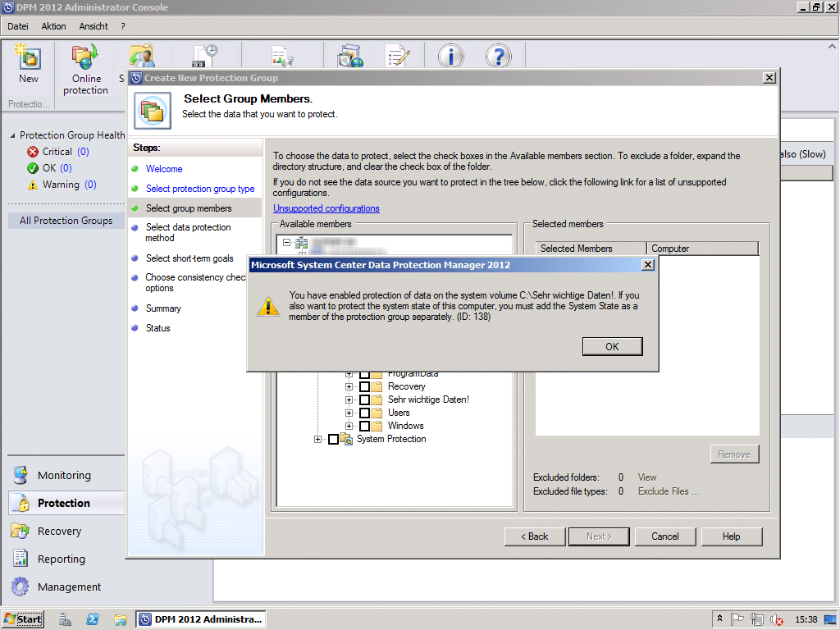The image size is (840, 630).
Task: Click the Start button
Action: (23, 619)
